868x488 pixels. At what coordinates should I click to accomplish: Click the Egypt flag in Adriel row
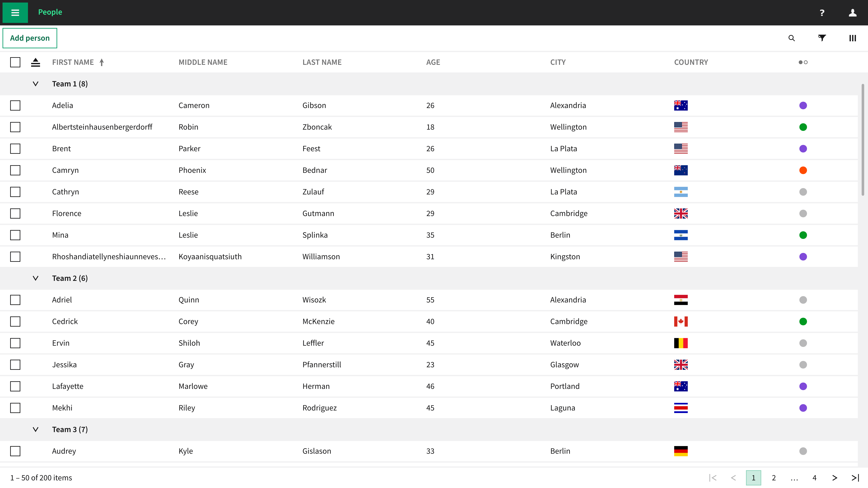coord(681,300)
